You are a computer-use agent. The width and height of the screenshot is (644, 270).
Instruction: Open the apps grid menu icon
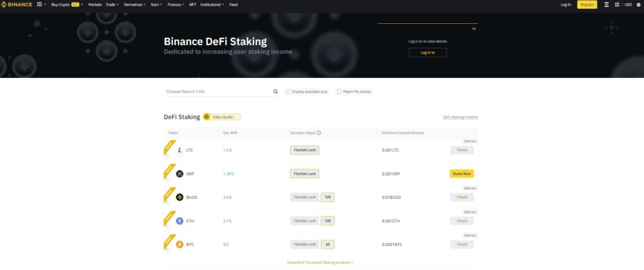click(x=40, y=4)
